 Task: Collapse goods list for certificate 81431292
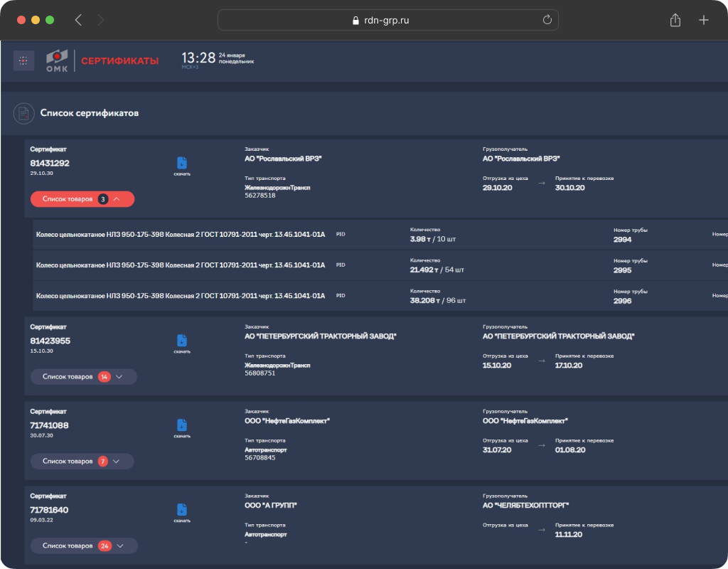pos(82,199)
